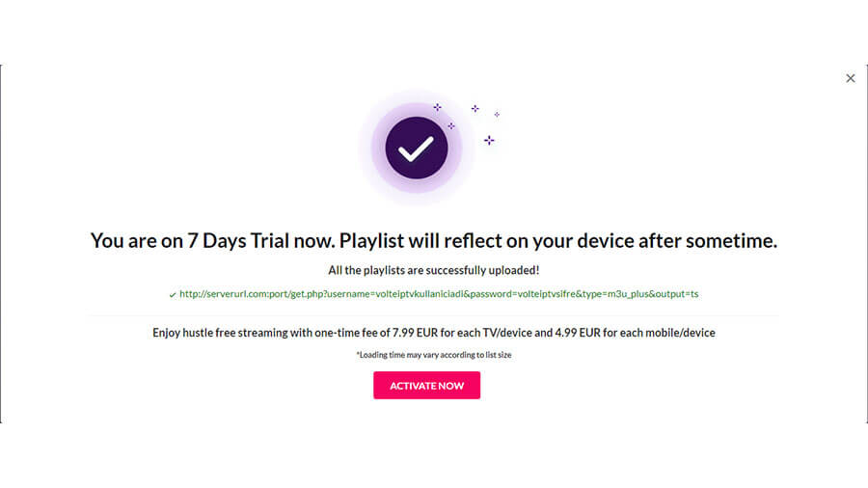Click the small green check beside URL
Image resolution: width=868 pixels, height=488 pixels.
173,295
